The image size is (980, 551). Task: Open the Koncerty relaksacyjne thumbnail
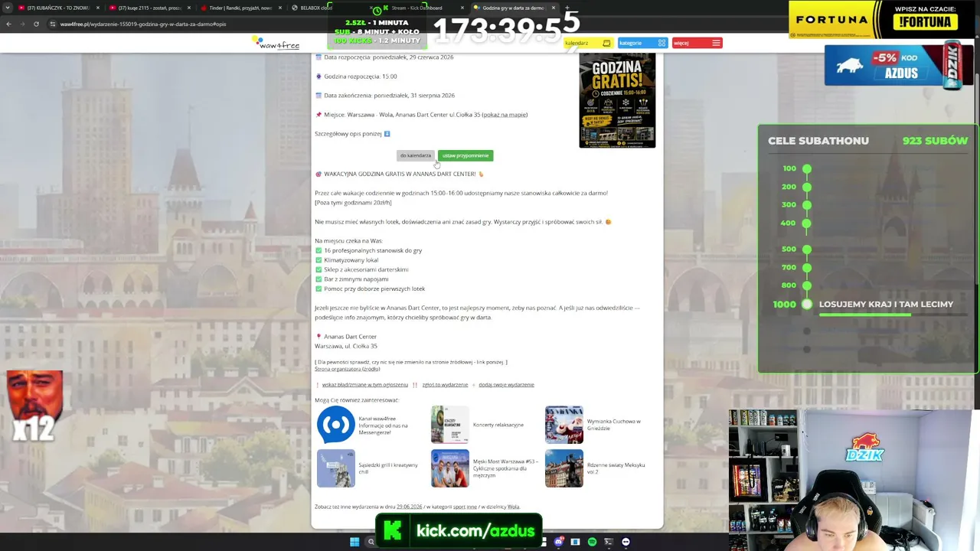tap(449, 425)
